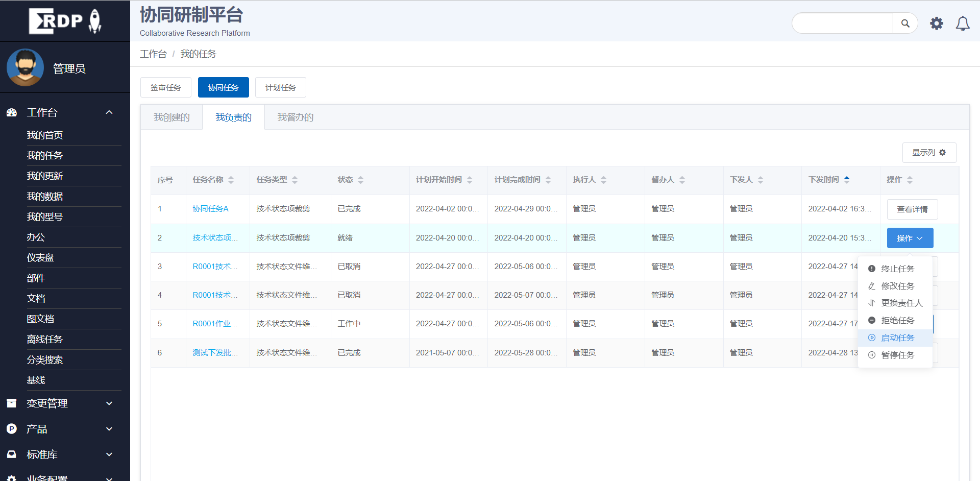Collapse the 工作台 sidebar section
Screen dimensions: 980x481
click(x=109, y=112)
